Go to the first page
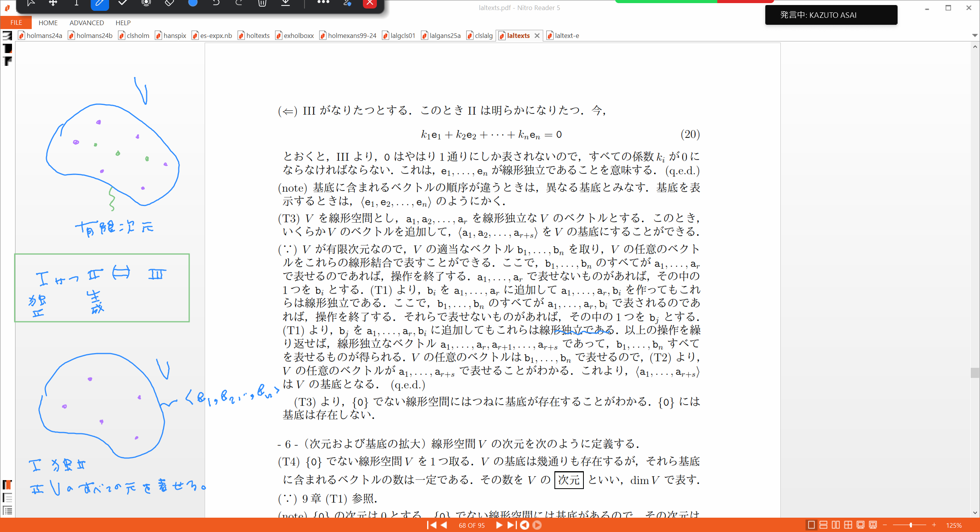Viewport: 980px width, 532px height. (431, 525)
